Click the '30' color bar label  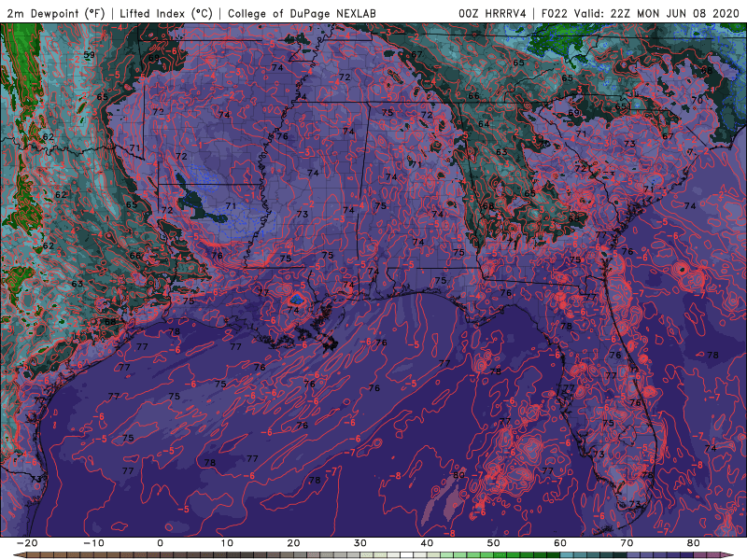(x=360, y=543)
